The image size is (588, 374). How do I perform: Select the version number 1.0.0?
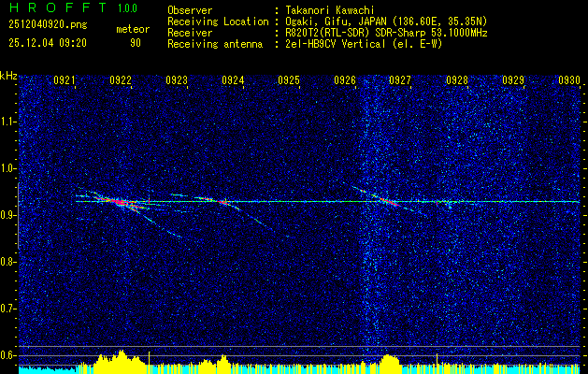(x=127, y=7)
